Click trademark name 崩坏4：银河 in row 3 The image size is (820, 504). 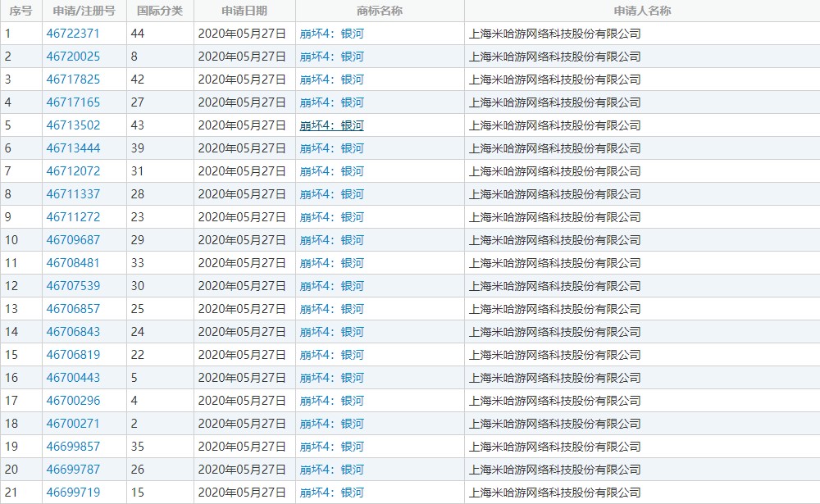tap(331, 79)
